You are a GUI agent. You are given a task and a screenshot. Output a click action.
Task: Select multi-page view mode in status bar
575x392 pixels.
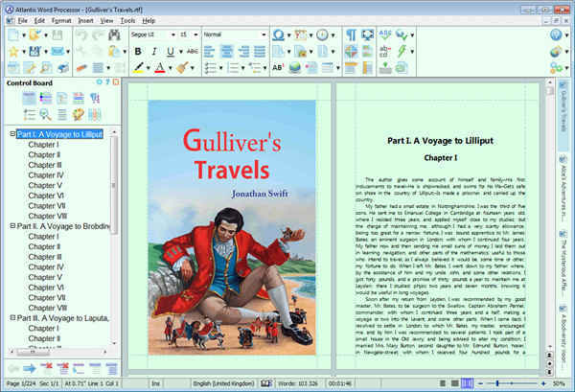tap(467, 383)
